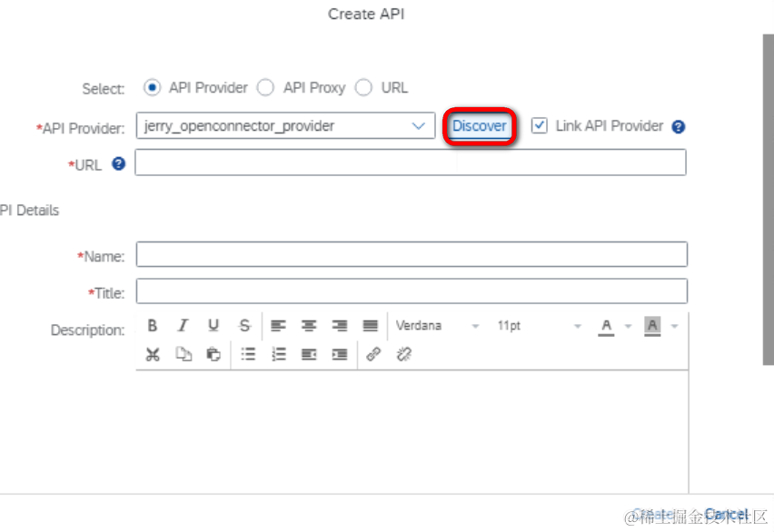This screenshot has height=532, width=774.
Task: Click the Paste icon in editor
Action: coord(213,354)
